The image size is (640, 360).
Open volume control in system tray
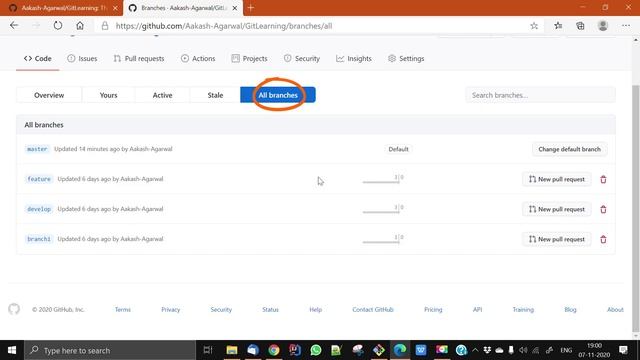click(x=523, y=350)
